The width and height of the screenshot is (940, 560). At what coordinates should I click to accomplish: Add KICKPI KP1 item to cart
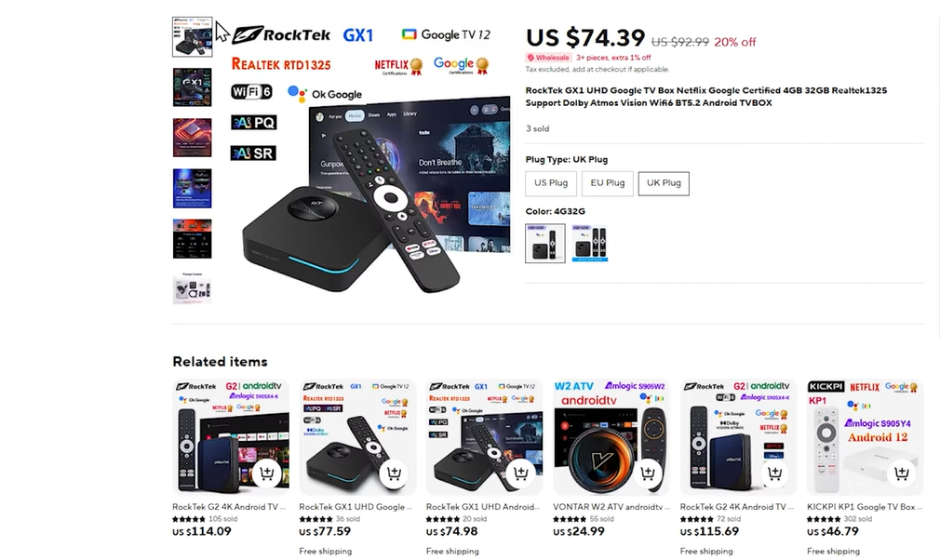coord(901,473)
